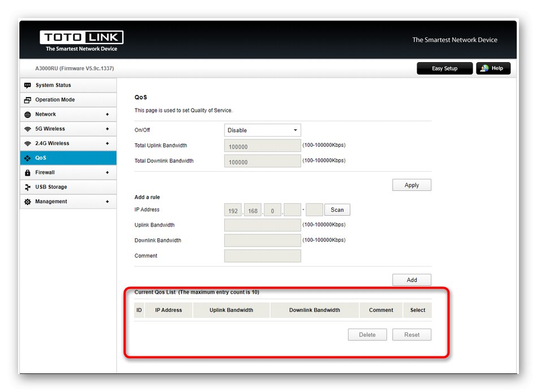Screen dimensions: 537x392
Task: Open the Firewall menu item
Action: (68, 172)
